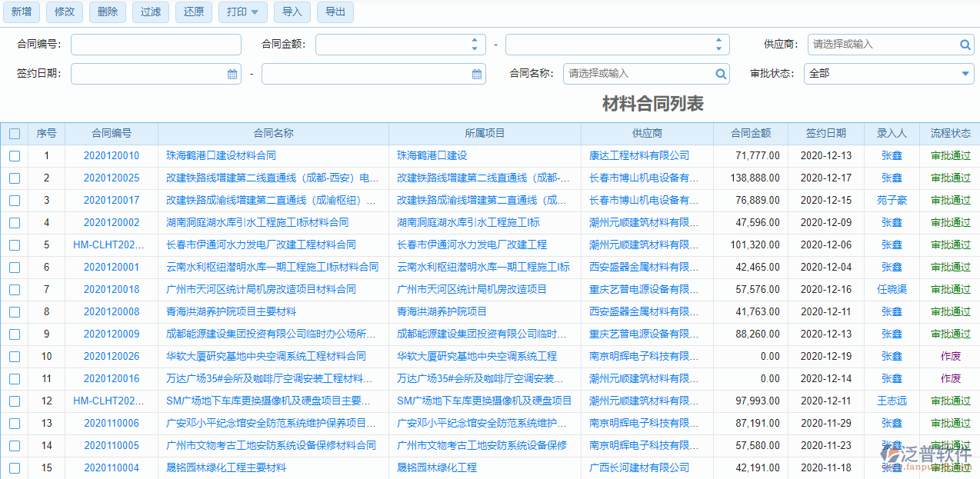Decrease the maximum contract amount spinner
The image size is (980, 479).
(x=718, y=48)
